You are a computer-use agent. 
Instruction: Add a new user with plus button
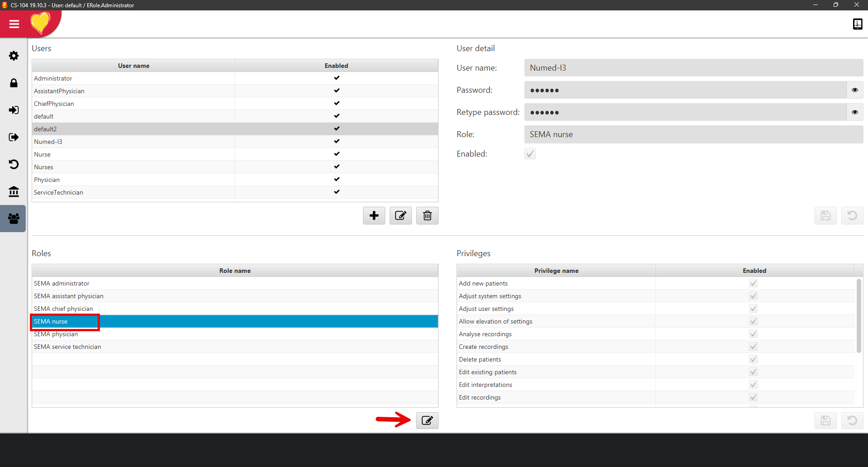coord(374,215)
